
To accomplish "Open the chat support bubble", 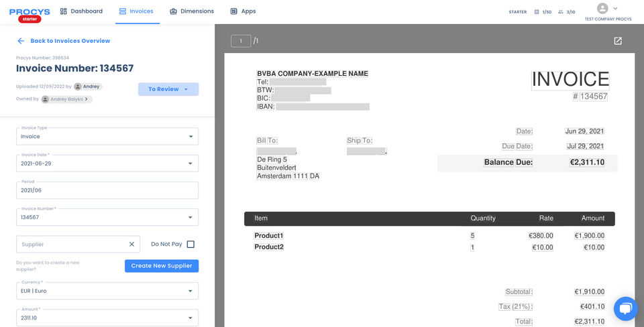I will (625, 308).
